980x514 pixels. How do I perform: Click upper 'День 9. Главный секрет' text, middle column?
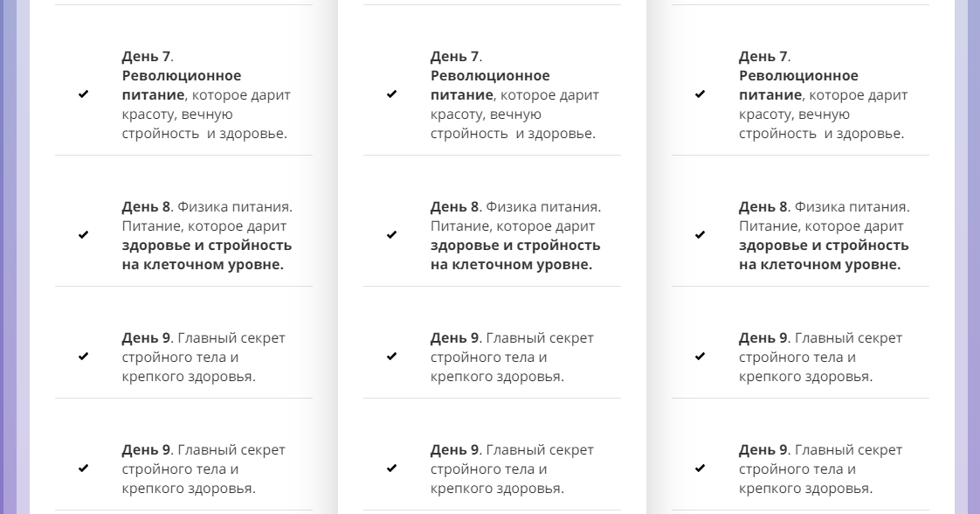[512, 338]
